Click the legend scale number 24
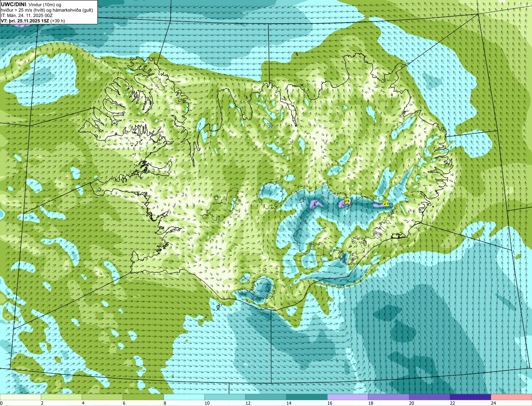Viewport: 532px width, 406px height. coord(493,403)
